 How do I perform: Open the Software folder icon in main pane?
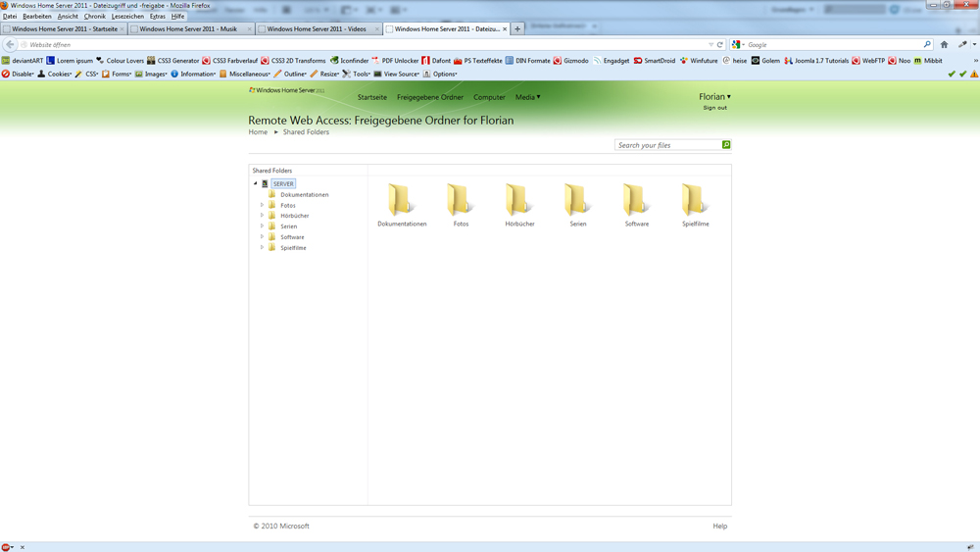click(635, 199)
